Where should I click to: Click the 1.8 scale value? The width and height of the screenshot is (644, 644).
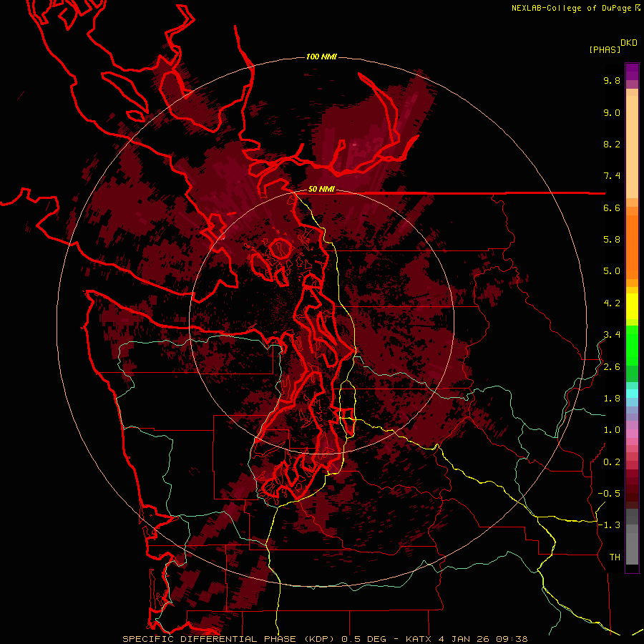[612, 399]
